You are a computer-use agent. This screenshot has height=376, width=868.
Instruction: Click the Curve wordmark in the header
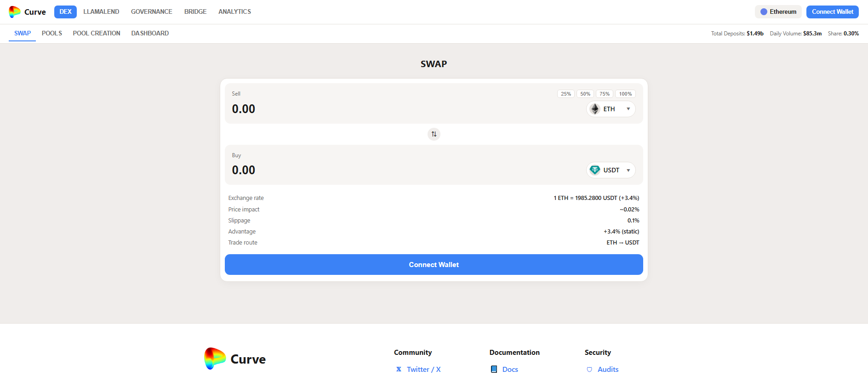tap(35, 12)
